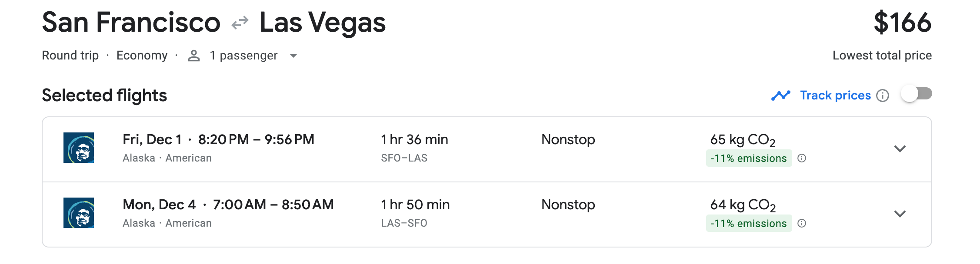Open the 1 passenger dropdown arrow
The height and width of the screenshot is (264, 980).
click(293, 56)
